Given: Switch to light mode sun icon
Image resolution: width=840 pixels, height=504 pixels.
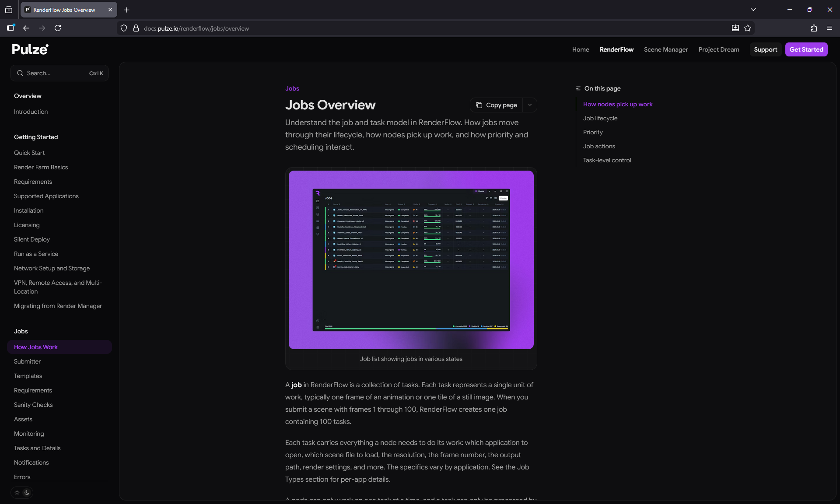Looking at the screenshot, I should point(17,493).
